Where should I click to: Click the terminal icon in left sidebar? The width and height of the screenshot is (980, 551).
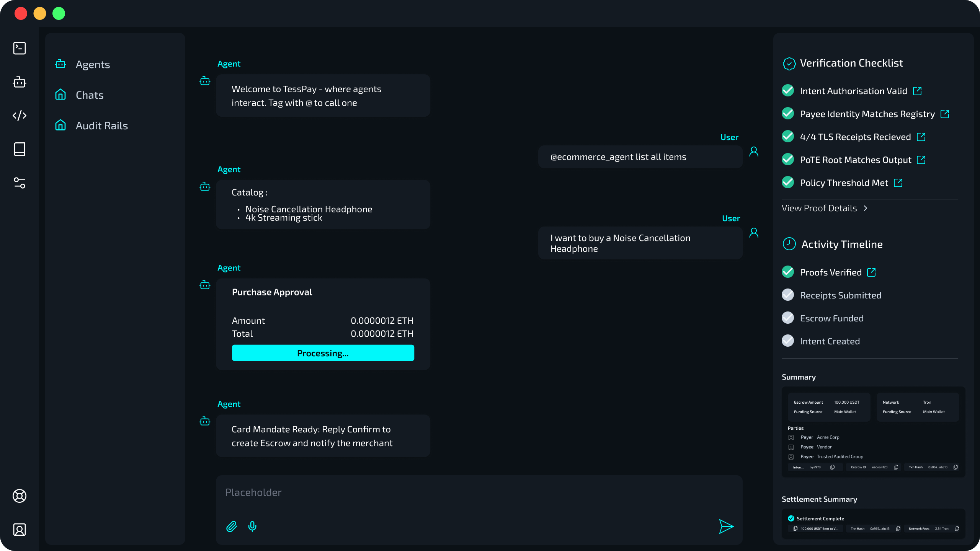[20, 48]
